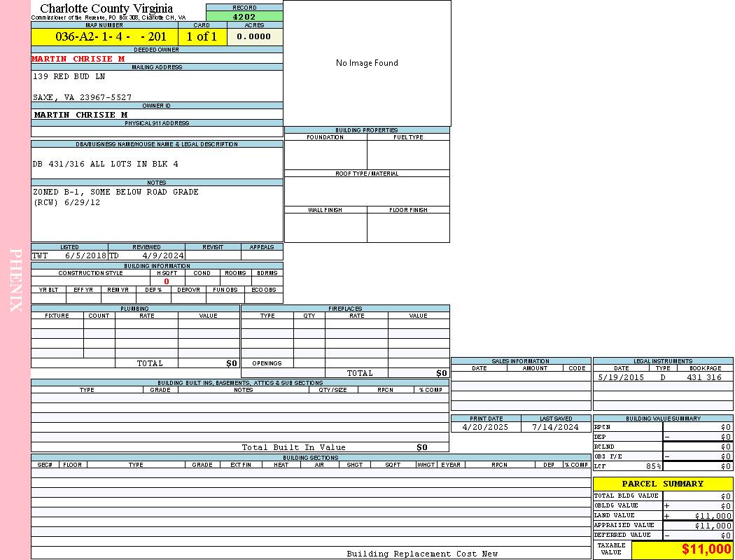Click the 'No Image Found' photo placeholder
Image resolution: width=735 pixels, height=560 pixels.
[x=367, y=63]
